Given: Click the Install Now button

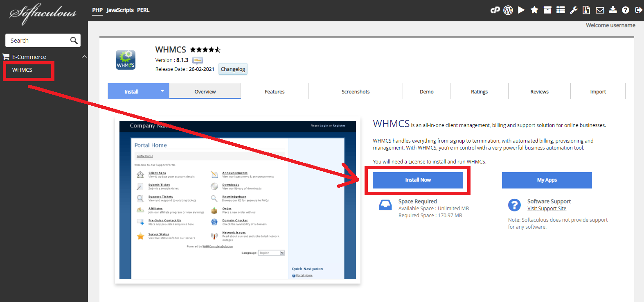Looking at the screenshot, I should [x=418, y=180].
